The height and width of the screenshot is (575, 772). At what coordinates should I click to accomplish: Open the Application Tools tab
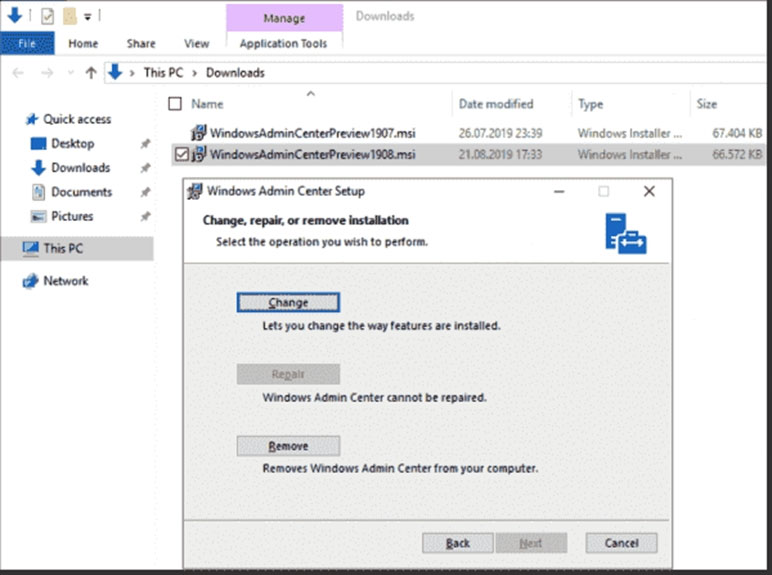click(x=283, y=43)
